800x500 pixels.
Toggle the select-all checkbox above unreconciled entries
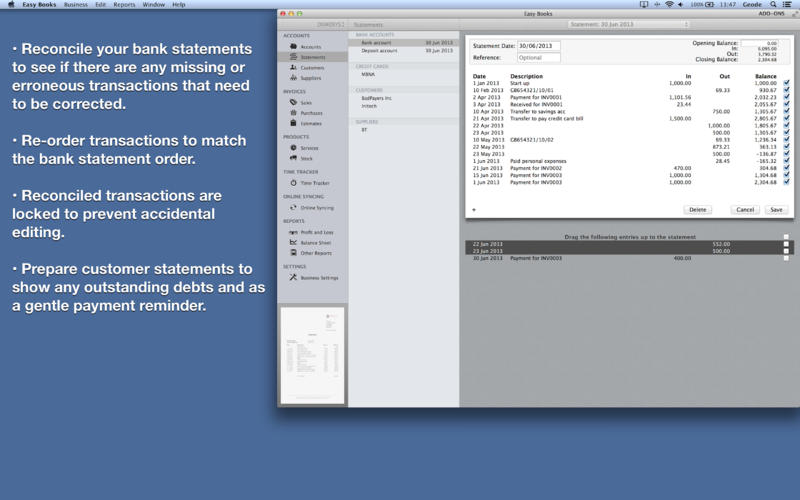pos(786,237)
